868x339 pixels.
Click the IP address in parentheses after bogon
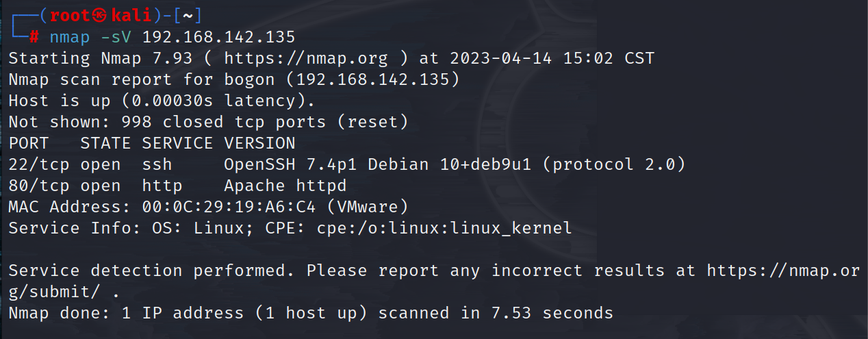click(x=372, y=79)
